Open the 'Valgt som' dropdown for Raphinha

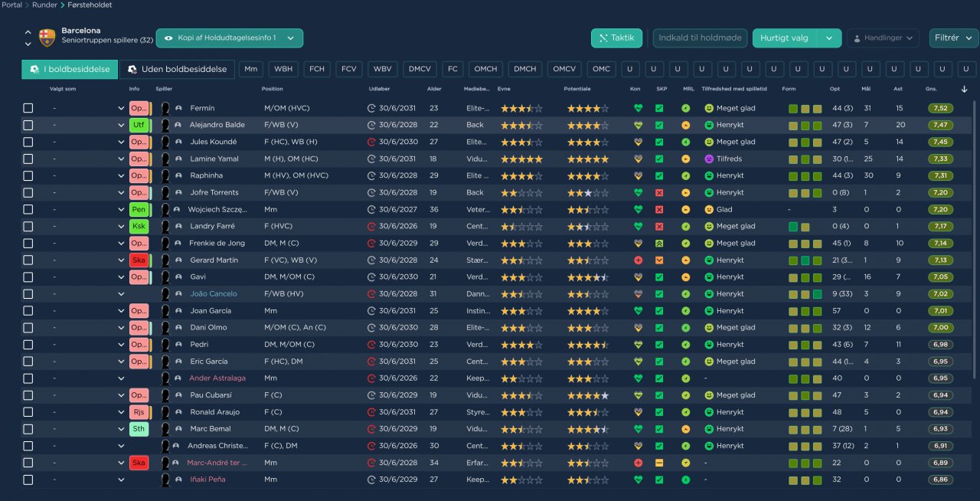(x=120, y=175)
